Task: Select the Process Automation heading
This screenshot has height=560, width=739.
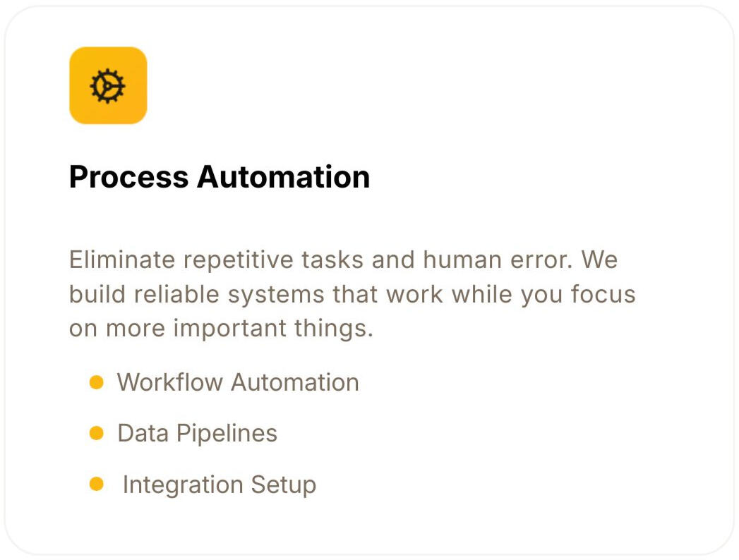Action: tap(219, 176)
